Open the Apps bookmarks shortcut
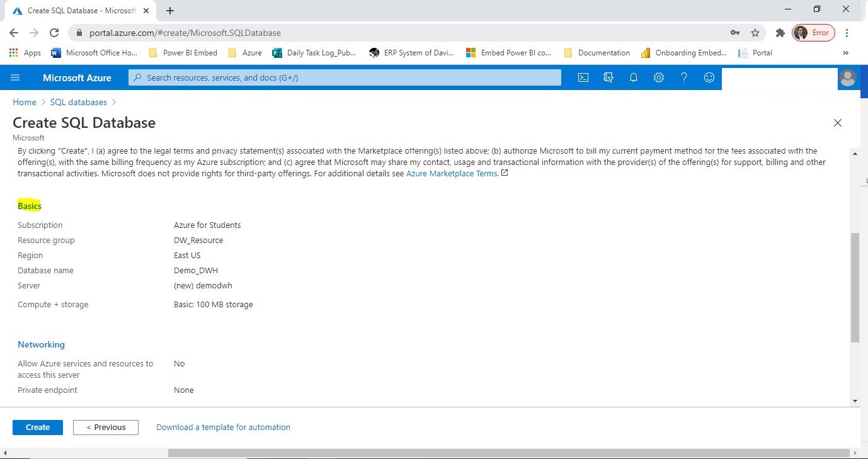The height and width of the screenshot is (459, 868). click(25, 53)
